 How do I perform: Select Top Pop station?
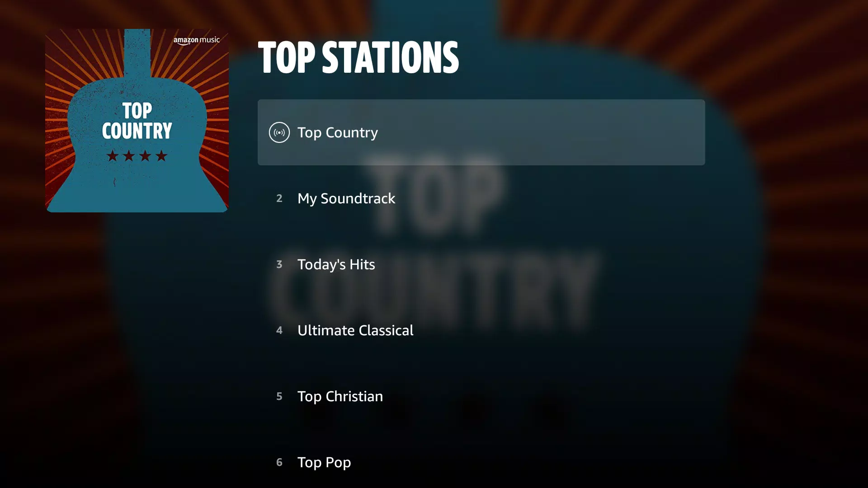coord(324,462)
